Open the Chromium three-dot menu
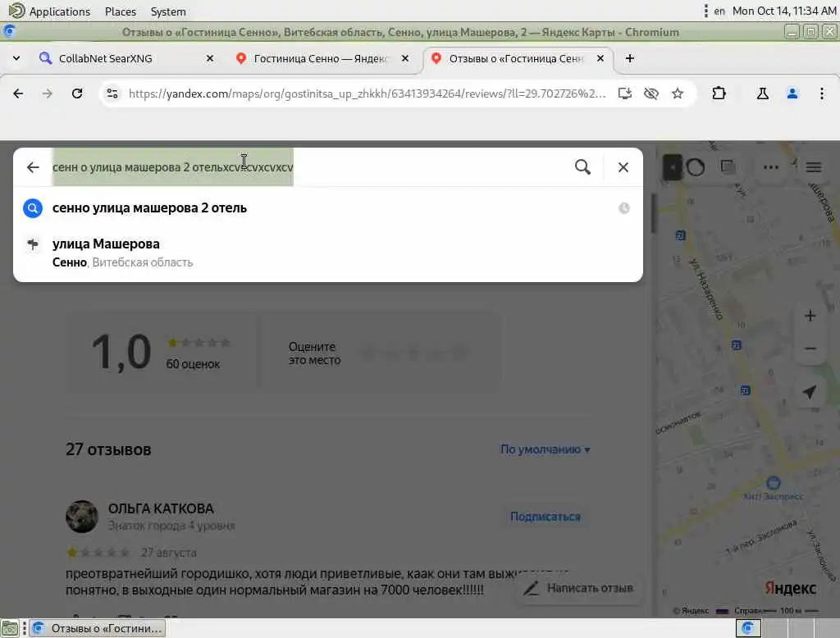 pyautogui.click(x=822, y=93)
